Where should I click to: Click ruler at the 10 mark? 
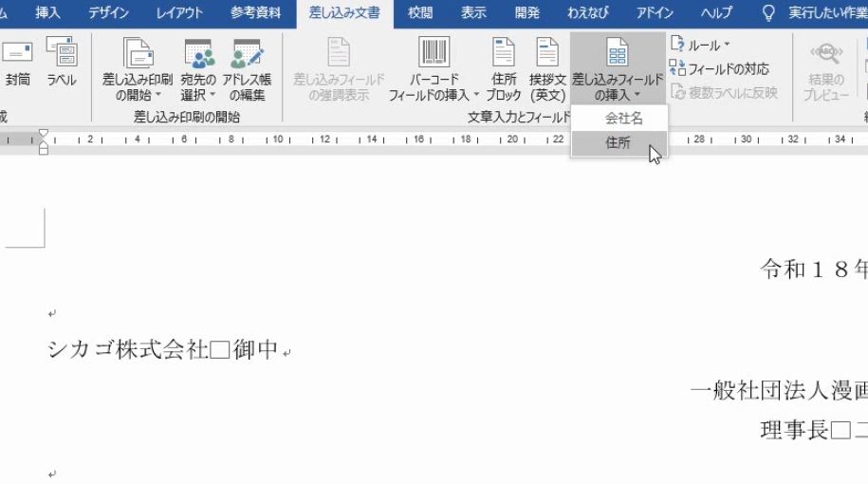278,139
